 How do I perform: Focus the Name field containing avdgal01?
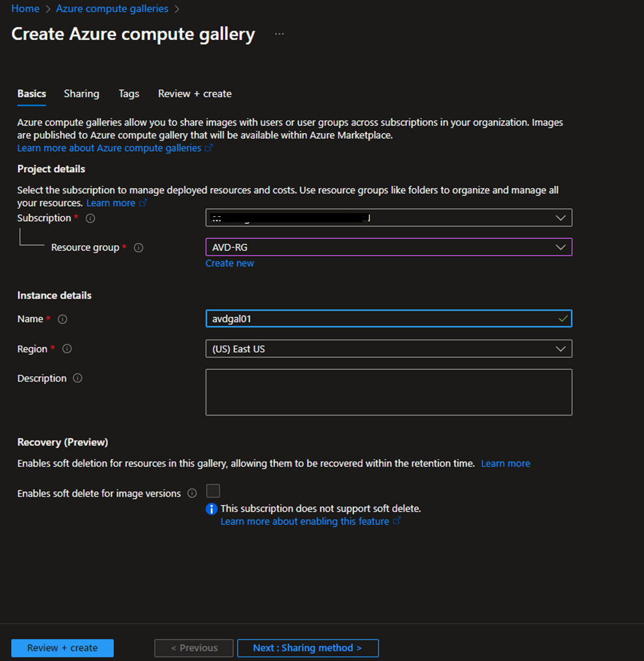click(389, 319)
